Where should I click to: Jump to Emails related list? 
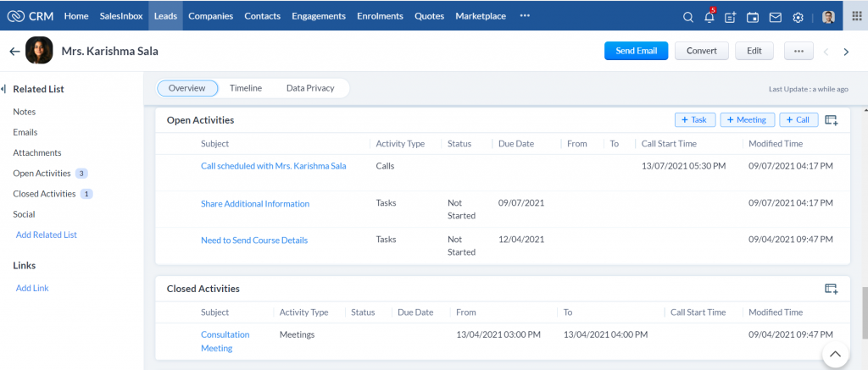[25, 132]
